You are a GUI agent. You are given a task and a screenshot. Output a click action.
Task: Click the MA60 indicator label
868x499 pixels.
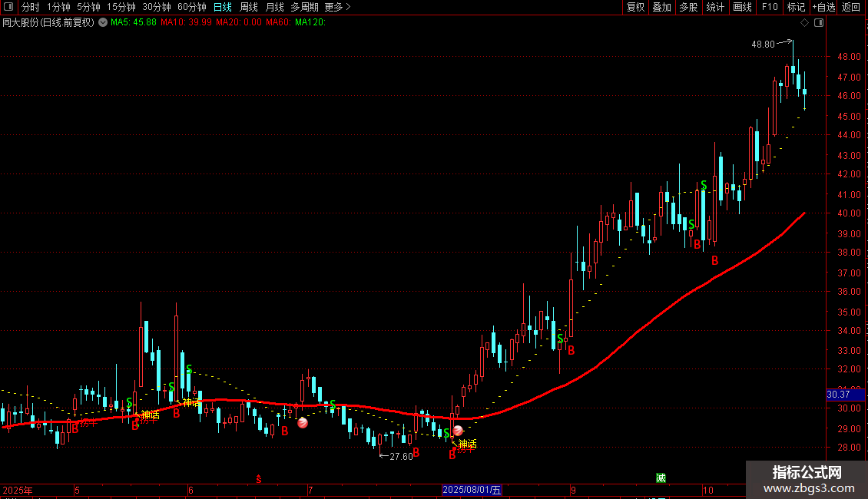pyautogui.click(x=278, y=23)
